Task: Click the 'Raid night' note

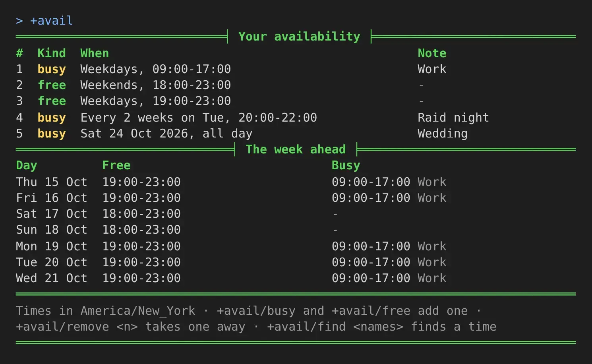Action: pos(453,118)
